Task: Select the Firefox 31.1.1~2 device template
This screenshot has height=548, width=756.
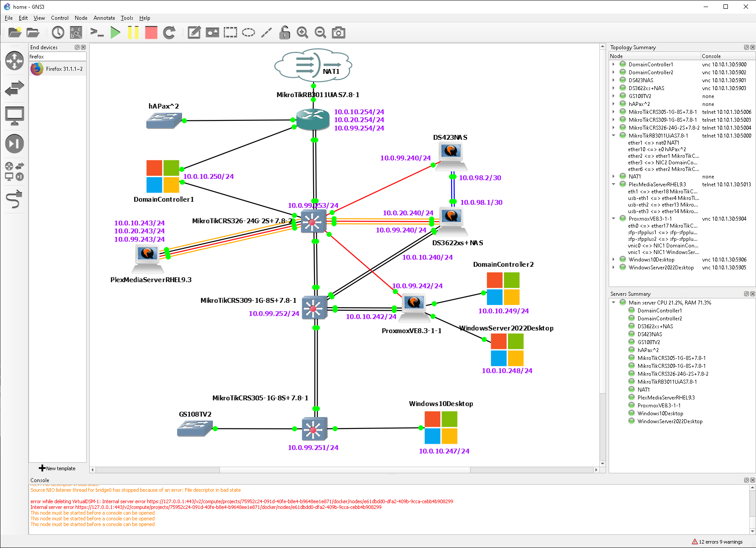Action: pos(58,69)
